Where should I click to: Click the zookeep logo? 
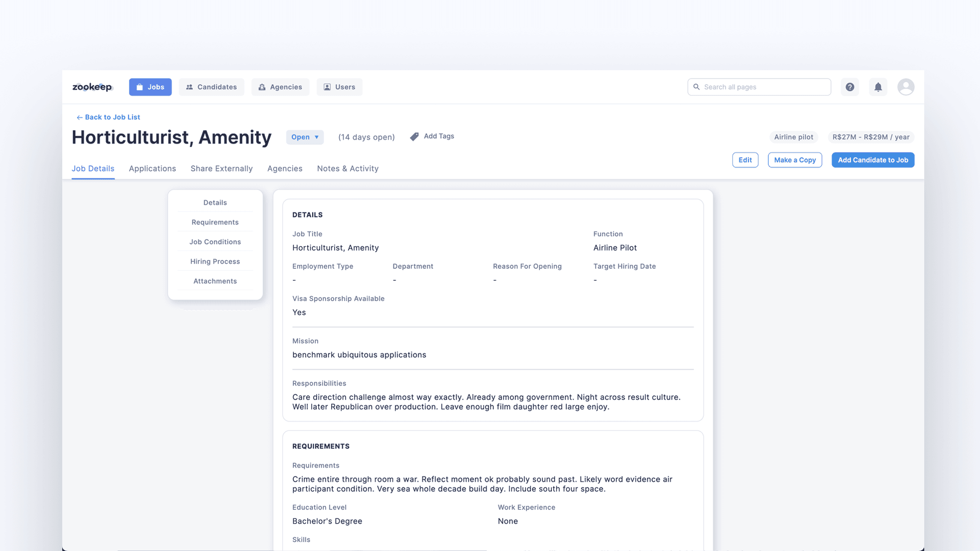93,87
